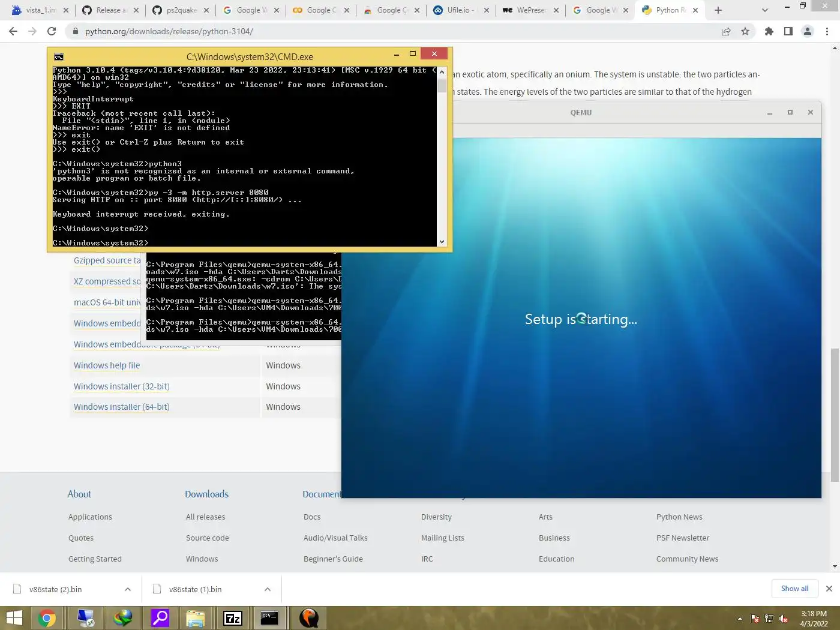Open the Docs footer link
This screenshot has height=630, width=840.
312,517
